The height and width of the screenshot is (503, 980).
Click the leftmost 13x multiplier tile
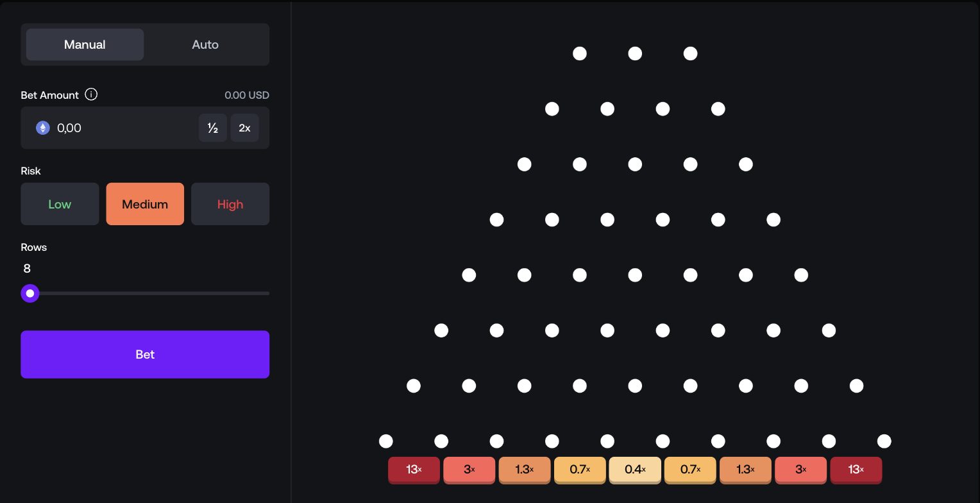click(414, 470)
